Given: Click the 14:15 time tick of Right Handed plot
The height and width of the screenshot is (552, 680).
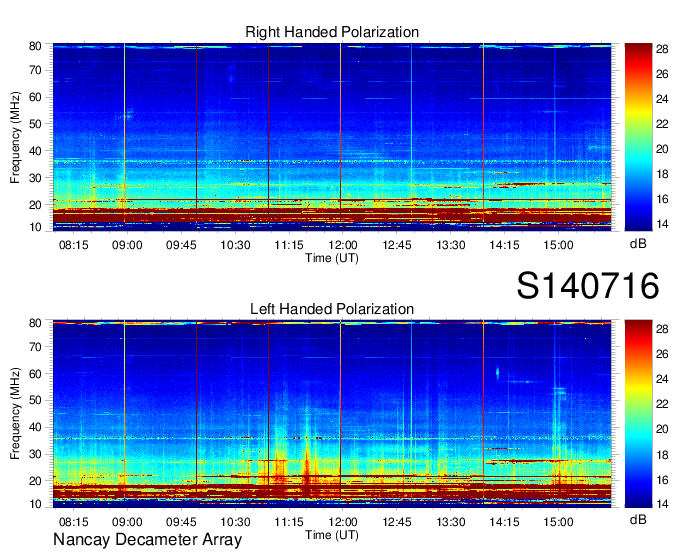Looking at the screenshot, I should tap(504, 245).
